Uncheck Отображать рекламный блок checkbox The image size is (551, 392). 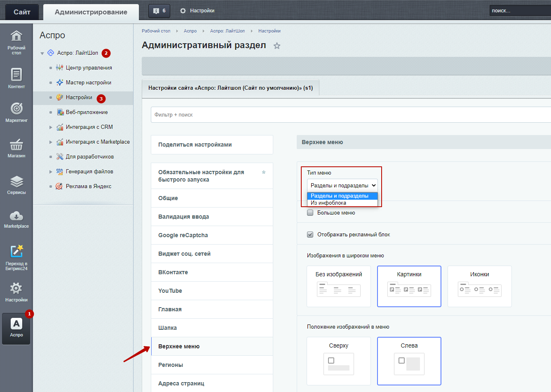tap(310, 235)
